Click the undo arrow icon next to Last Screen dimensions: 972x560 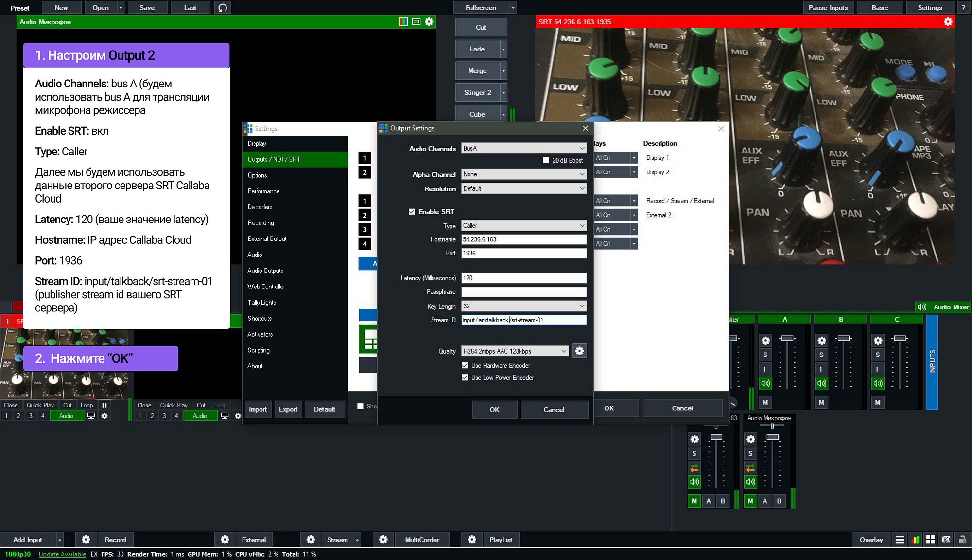click(x=223, y=8)
